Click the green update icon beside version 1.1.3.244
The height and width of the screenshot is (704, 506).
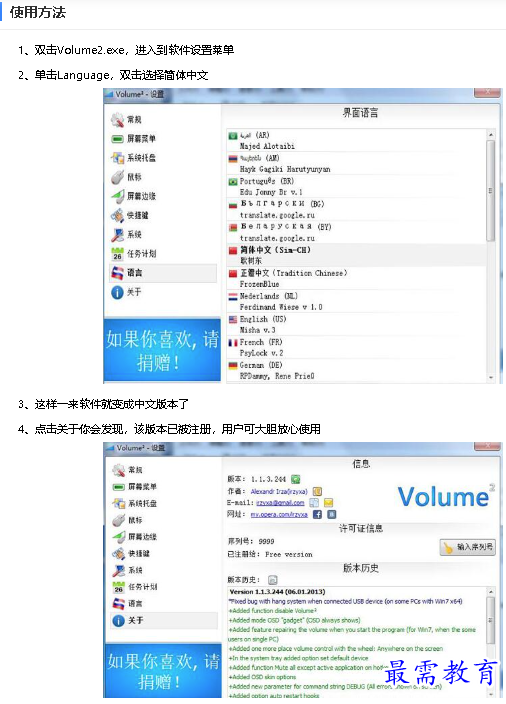click(295, 479)
